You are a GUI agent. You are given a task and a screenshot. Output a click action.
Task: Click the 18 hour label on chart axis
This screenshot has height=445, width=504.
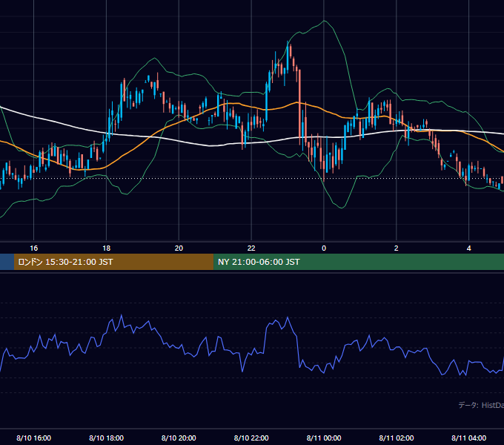(107, 248)
